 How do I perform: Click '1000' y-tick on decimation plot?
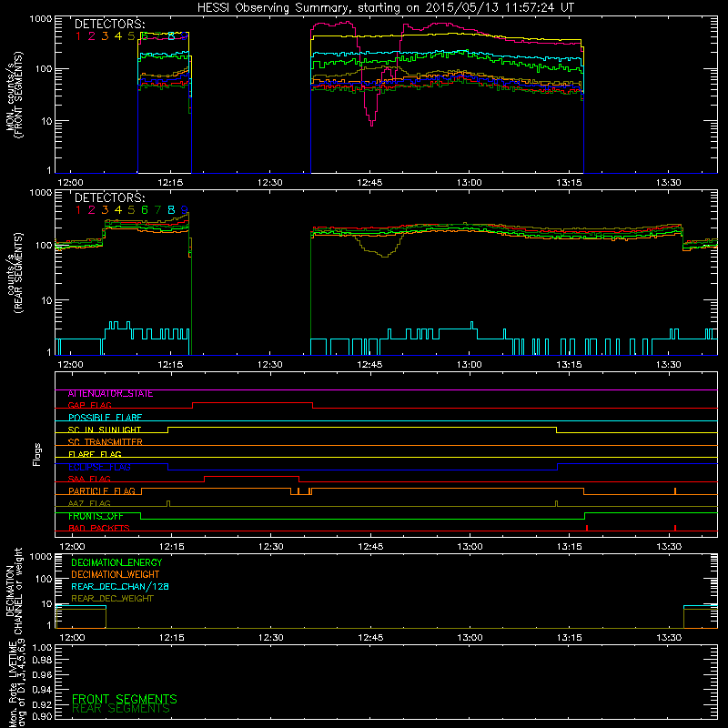pyautogui.click(x=40, y=557)
